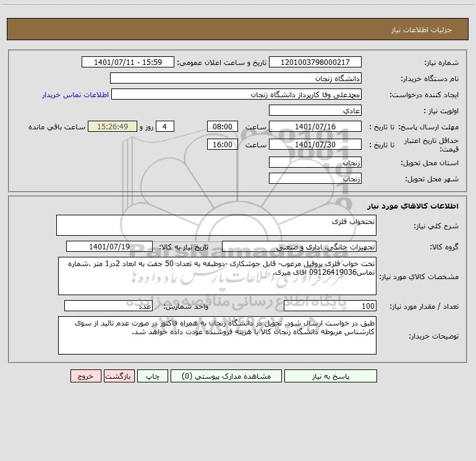Click the remaining days field showing 4
This screenshot has height=461, width=476.
tap(165, 126)
